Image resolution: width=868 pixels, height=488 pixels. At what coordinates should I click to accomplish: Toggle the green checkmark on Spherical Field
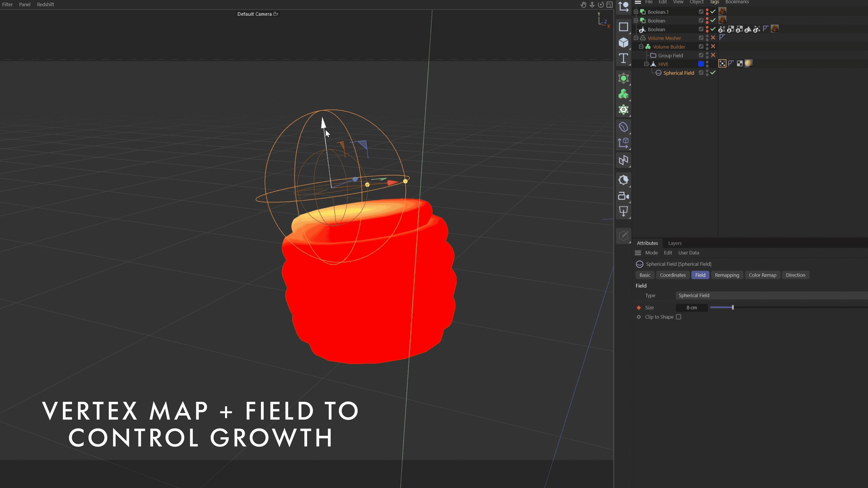713,73
